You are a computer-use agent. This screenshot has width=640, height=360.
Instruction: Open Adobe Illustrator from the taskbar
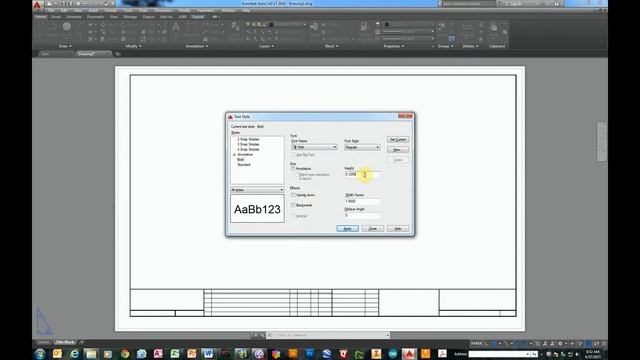(x=293, y=354)
